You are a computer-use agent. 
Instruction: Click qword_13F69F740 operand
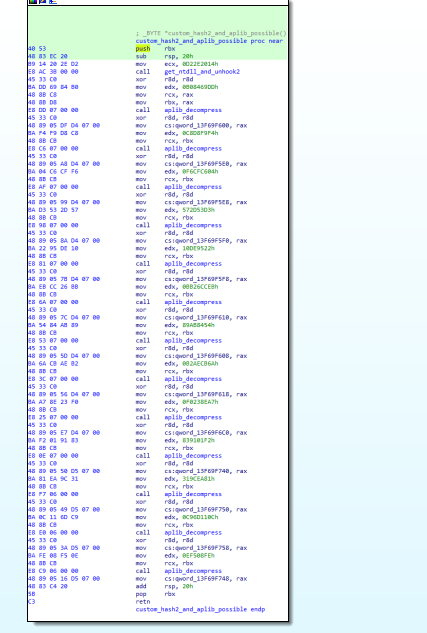pyautogui.click(x=199, y=471)
